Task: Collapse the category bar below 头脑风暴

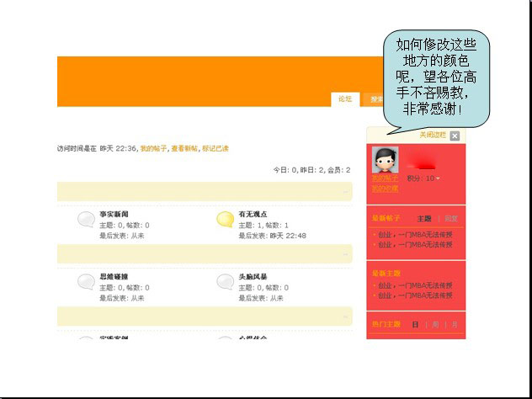Action: tap(346, 317)
